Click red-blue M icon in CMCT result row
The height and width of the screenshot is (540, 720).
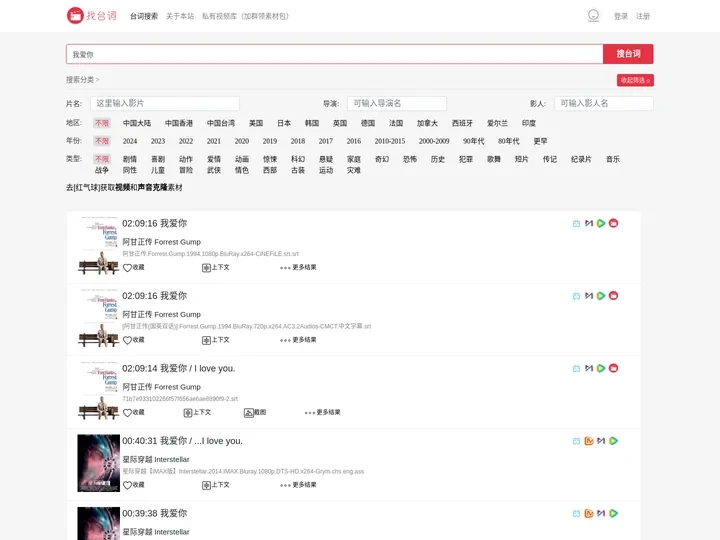pos(589,296)
